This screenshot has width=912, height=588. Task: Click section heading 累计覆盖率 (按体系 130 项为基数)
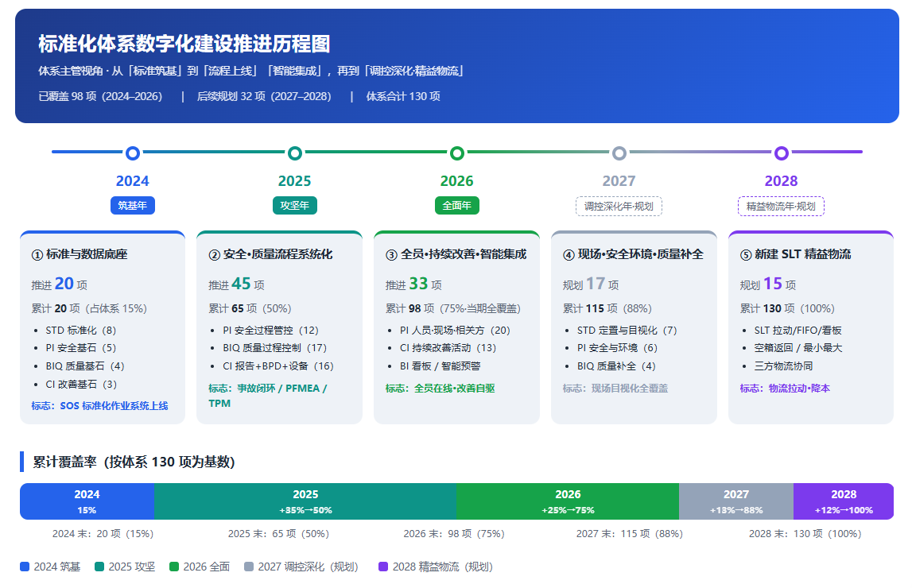point(134,462)
